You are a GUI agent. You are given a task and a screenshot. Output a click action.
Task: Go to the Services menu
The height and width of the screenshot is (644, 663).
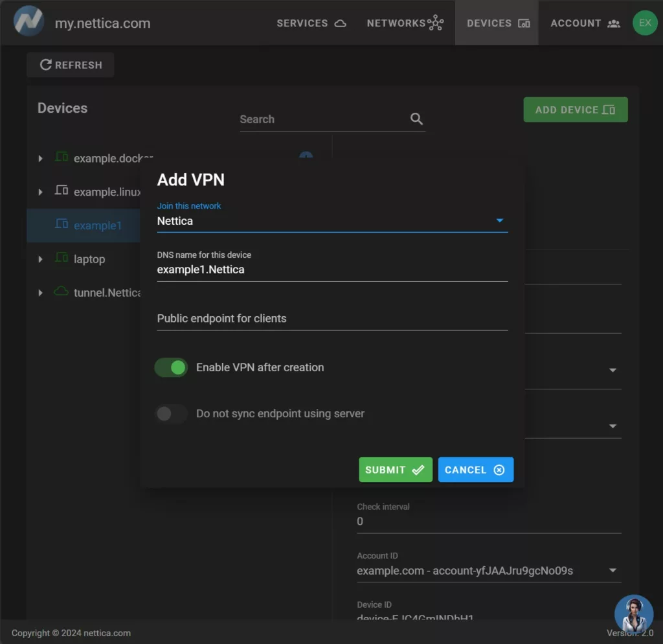coord(311,23)
